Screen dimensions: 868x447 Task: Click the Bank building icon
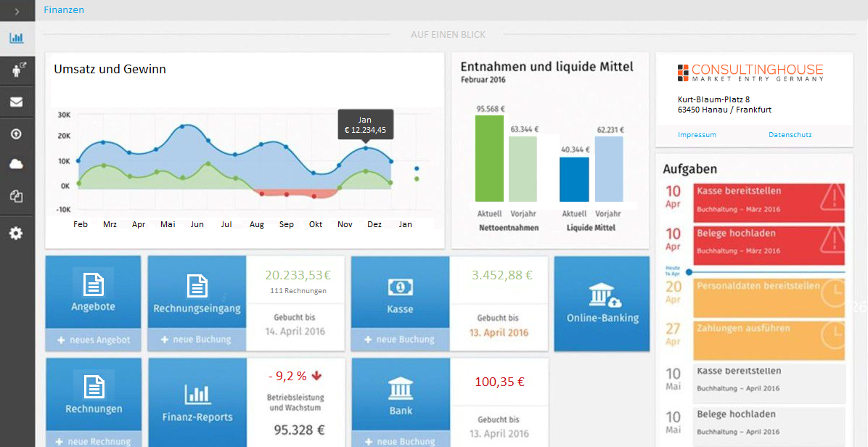point(400,387)
